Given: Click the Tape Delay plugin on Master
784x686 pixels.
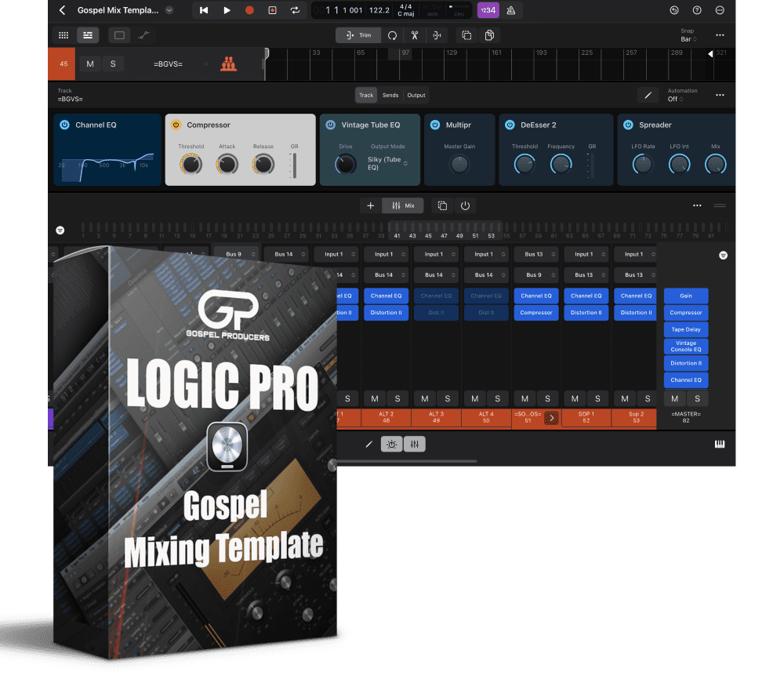Looking at the screenshot, I should tap(686, 329).
